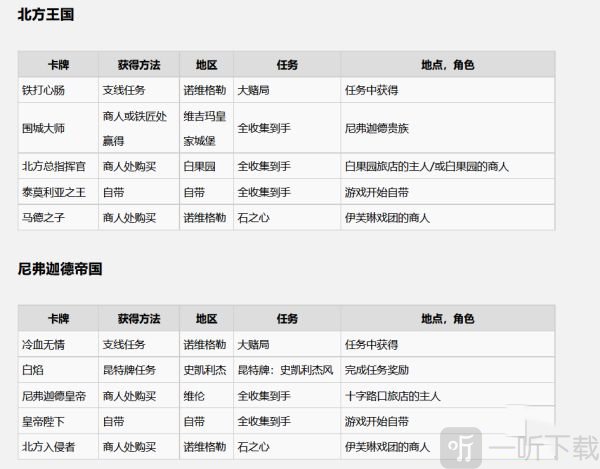
Task: Click '全收集到手' in the 围城大师 row
Action: [264, 128]
